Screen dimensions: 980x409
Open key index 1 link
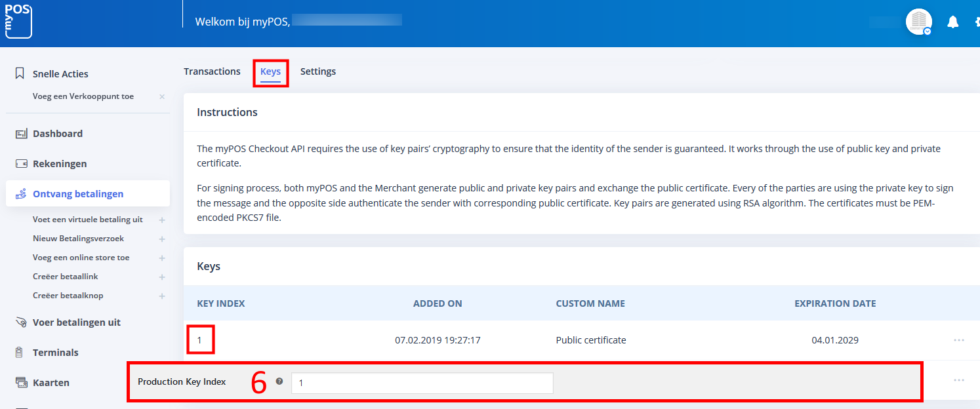pos(200,340)
